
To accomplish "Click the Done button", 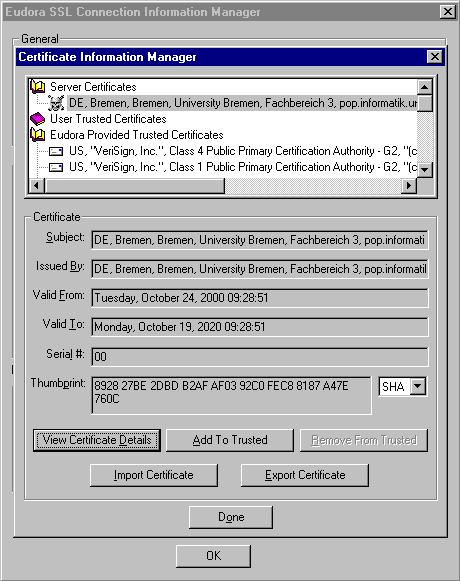I will tap(231, 517).
